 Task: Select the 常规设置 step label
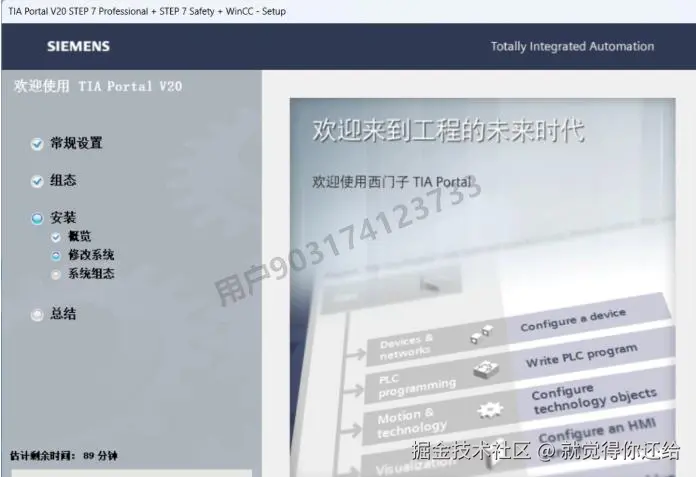(x=76, y=143)
